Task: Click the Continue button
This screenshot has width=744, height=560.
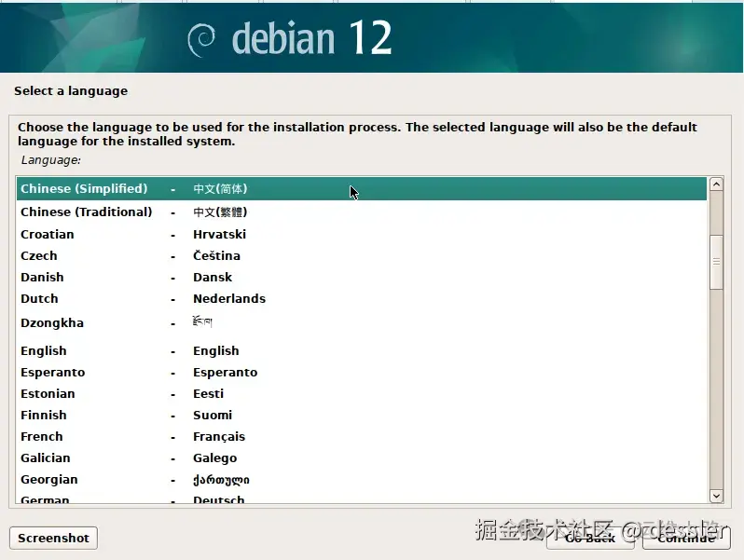Action: (x=686, y=539)
